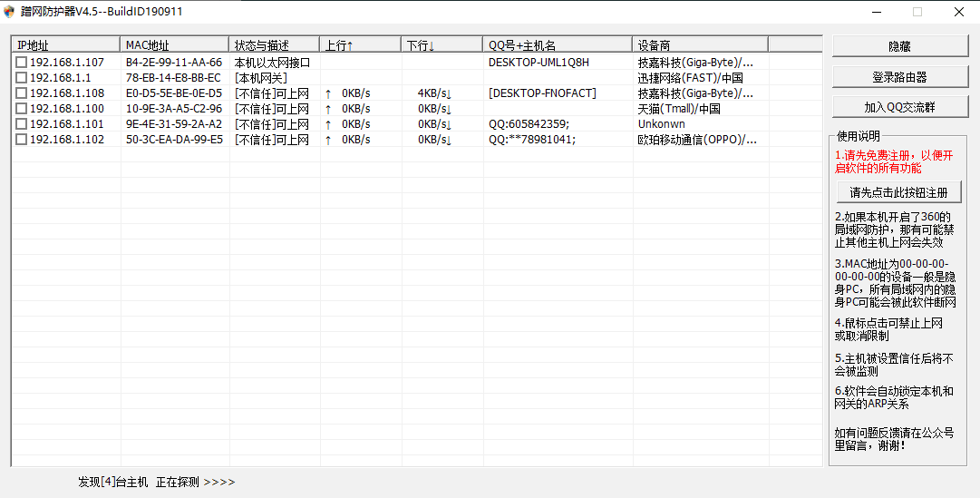
Task: Sort by 上行 upload column header
Action: 360,44
